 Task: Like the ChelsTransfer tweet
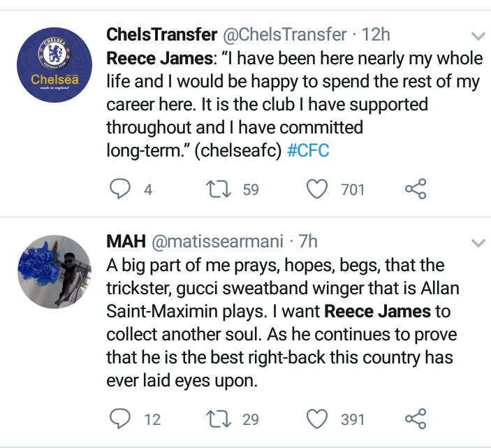318,189
